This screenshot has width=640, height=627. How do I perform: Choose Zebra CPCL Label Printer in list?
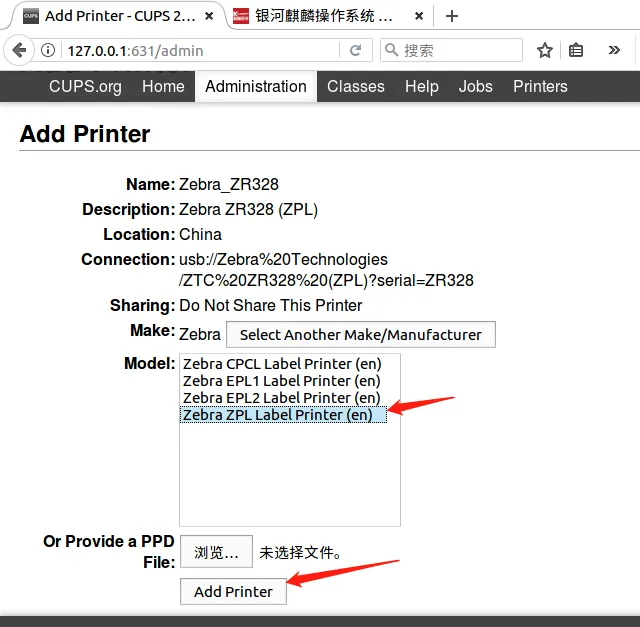[x=281, y=364]
